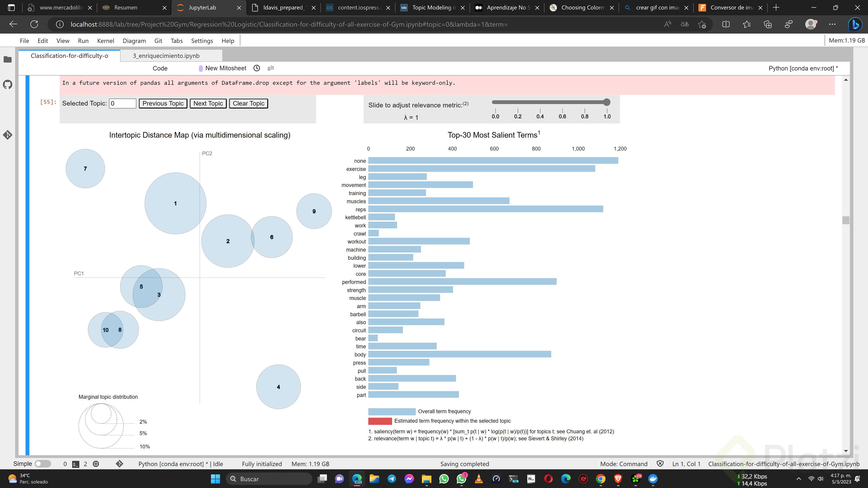Select topic circle 7 on distance map

click(85, 168)
